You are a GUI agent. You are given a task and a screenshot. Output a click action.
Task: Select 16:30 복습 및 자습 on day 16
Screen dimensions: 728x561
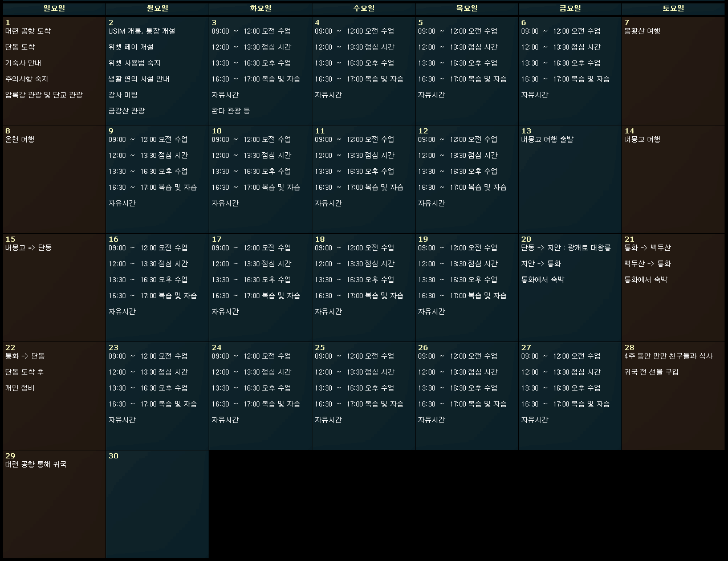click(x=153, y=296)
